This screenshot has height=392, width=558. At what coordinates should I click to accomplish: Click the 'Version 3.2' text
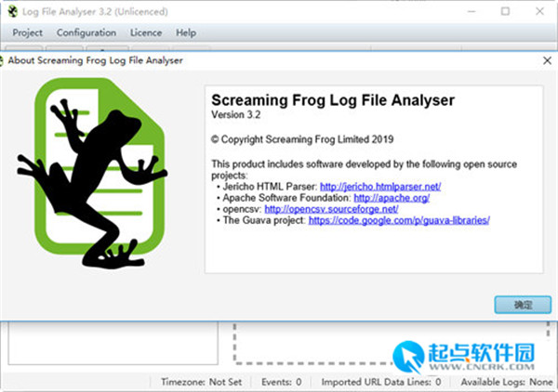236,115
